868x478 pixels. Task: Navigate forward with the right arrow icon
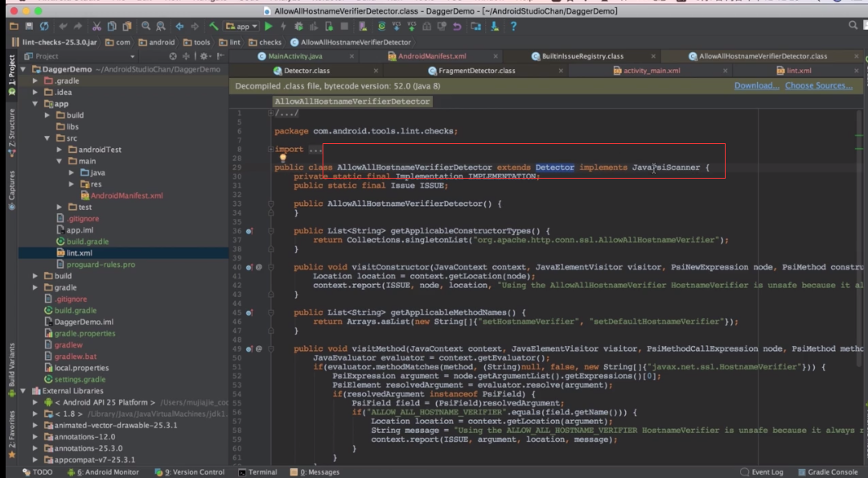[x=195, y=26]
